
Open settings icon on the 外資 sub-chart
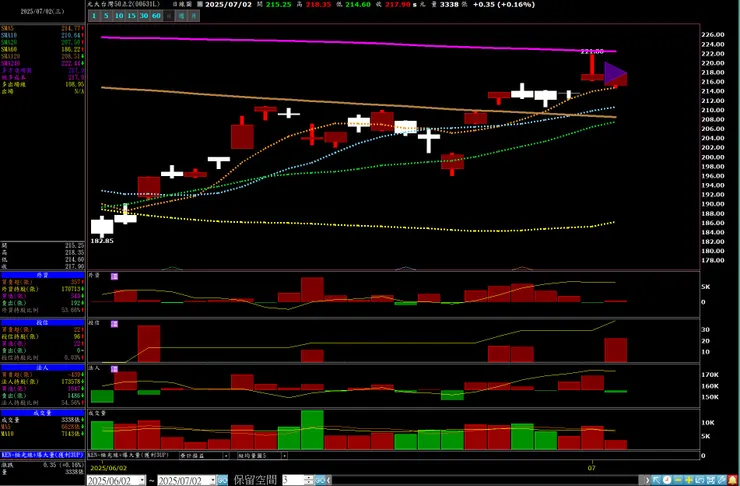(x=114, y=277)
